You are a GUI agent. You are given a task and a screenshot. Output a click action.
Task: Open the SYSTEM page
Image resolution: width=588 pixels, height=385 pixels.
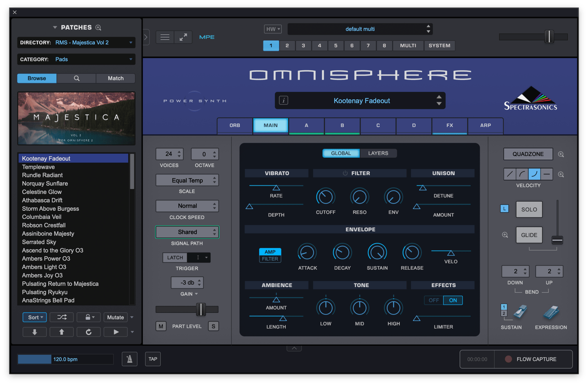coord(439,46)
